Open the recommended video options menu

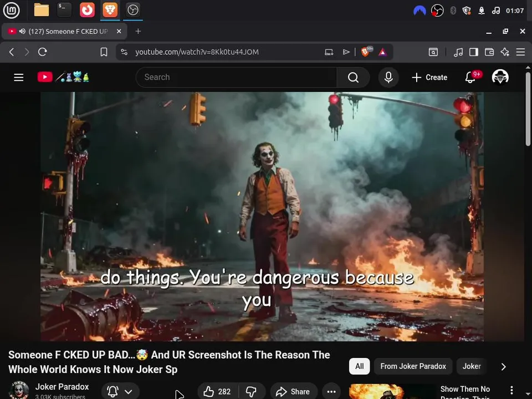(x=511, y=390)
